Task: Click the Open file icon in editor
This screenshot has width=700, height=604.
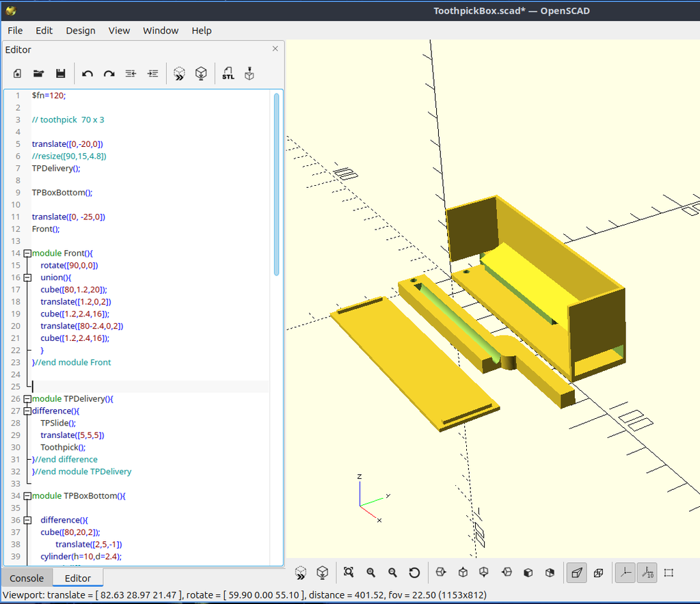Action: click(x=39, y=74)
